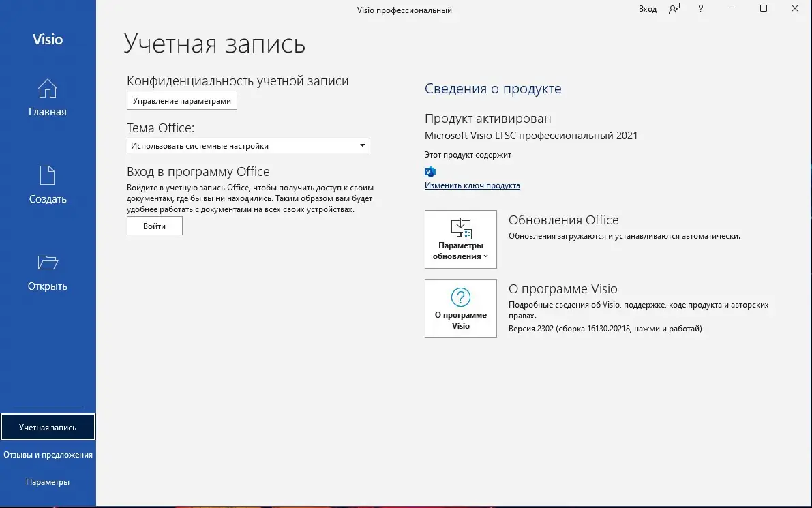The image size is (812, 508).
Task: Open help via the question mark icon
Action: click(x=700, y=9)
